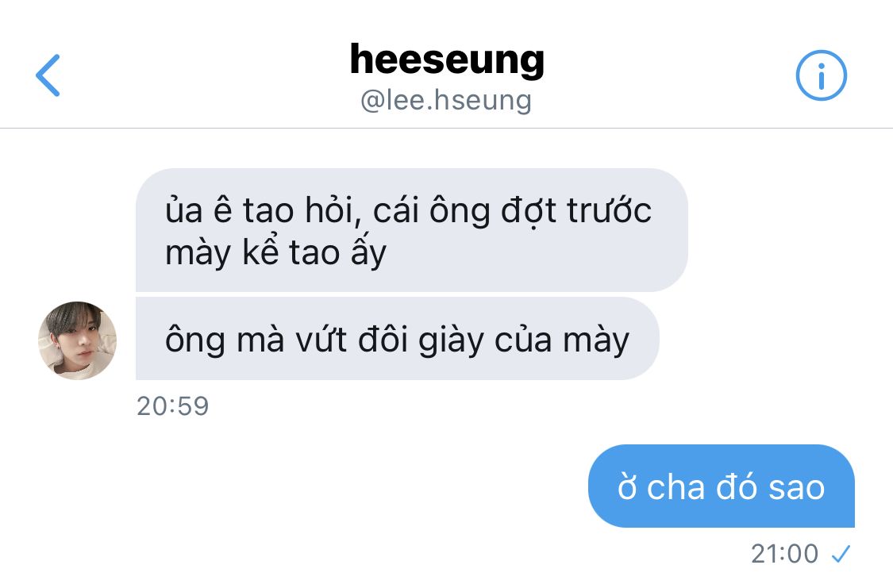
Task: Open conversation info via the circled i icon
Action: pyautogui.click(x=821, y=75)
